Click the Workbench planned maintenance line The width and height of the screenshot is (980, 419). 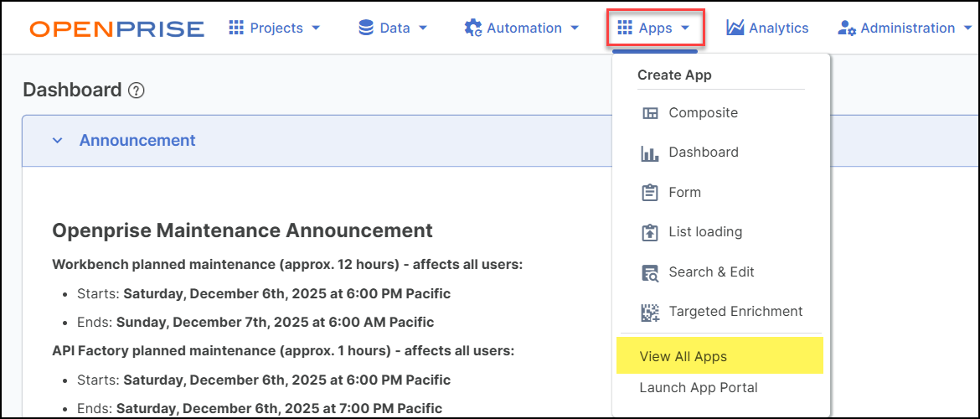coord(287,264)
